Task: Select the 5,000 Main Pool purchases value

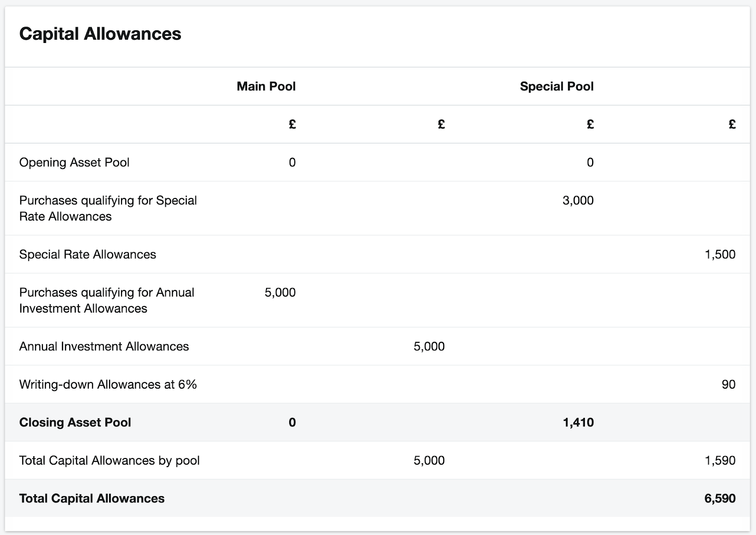Action: [281, 293]
